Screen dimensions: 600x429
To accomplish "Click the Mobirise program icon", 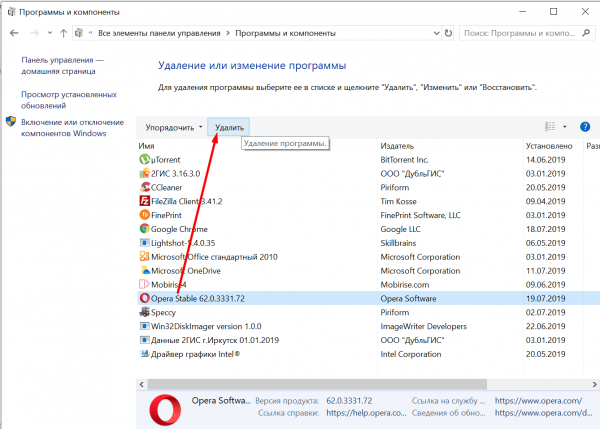I will [144, 284].
